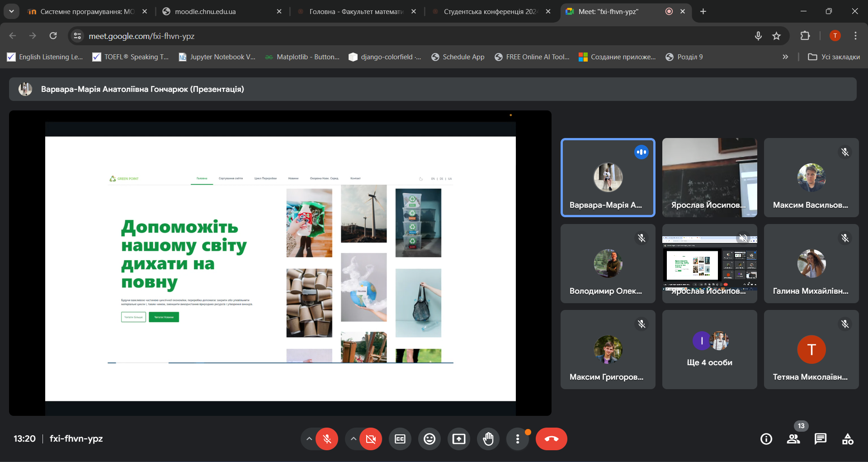Open the extensions puzzle icon
Image resolution: width=868 pixels, height=462 pixels.
click(805, 36)
